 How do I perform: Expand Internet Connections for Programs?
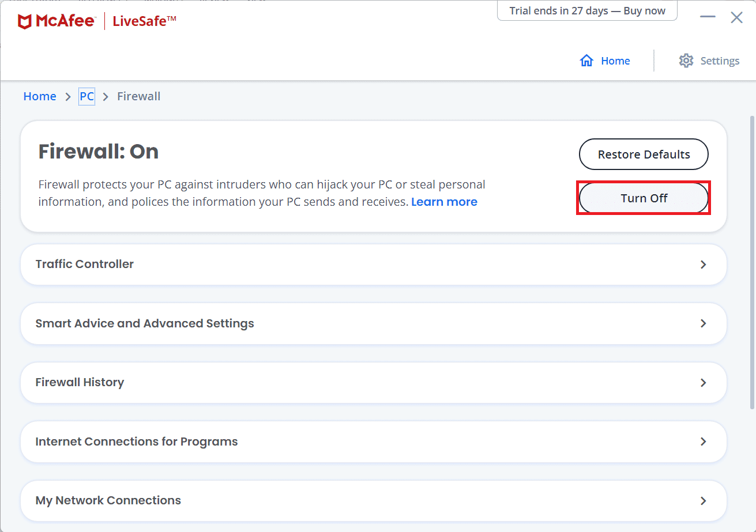click(374, 442)
